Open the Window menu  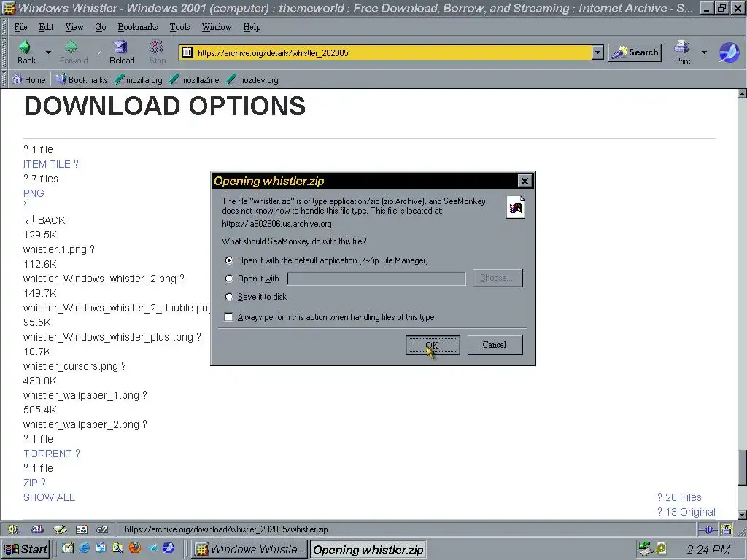click(216, 27)
